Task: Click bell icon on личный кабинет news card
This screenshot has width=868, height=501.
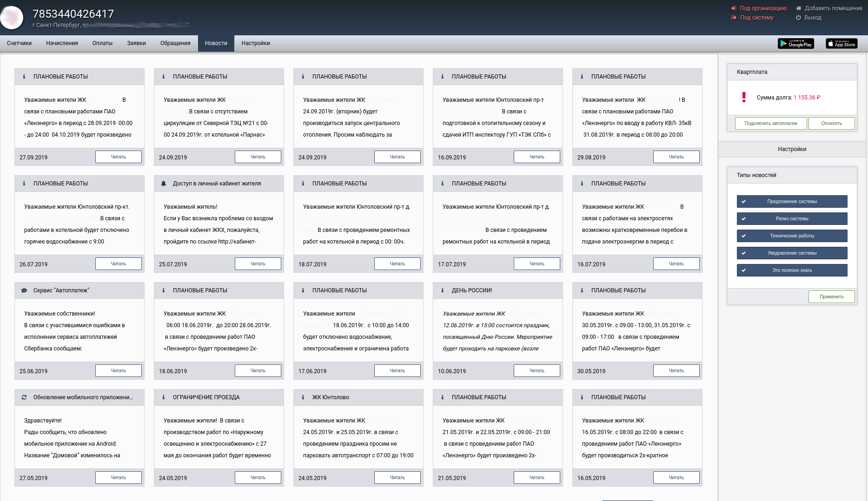Action: click(164, 184)
